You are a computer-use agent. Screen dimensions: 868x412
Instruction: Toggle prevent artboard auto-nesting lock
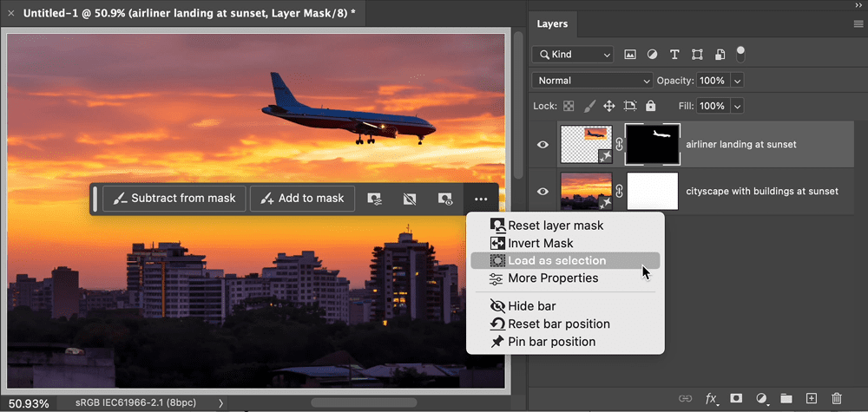click(x=630, y=106)
